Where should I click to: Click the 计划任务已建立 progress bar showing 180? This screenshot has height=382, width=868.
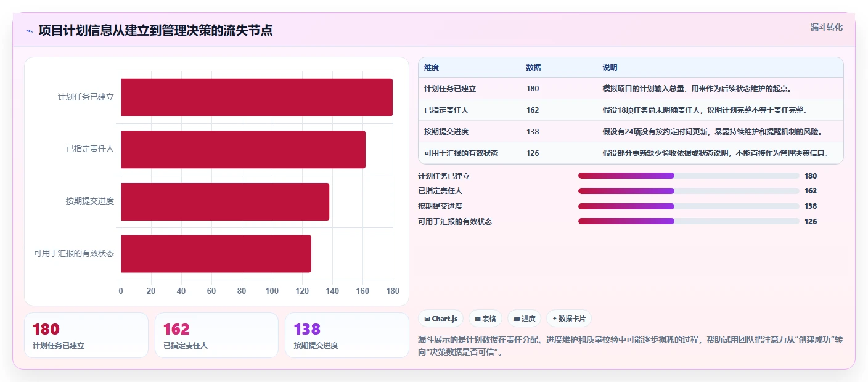[689, 176]
